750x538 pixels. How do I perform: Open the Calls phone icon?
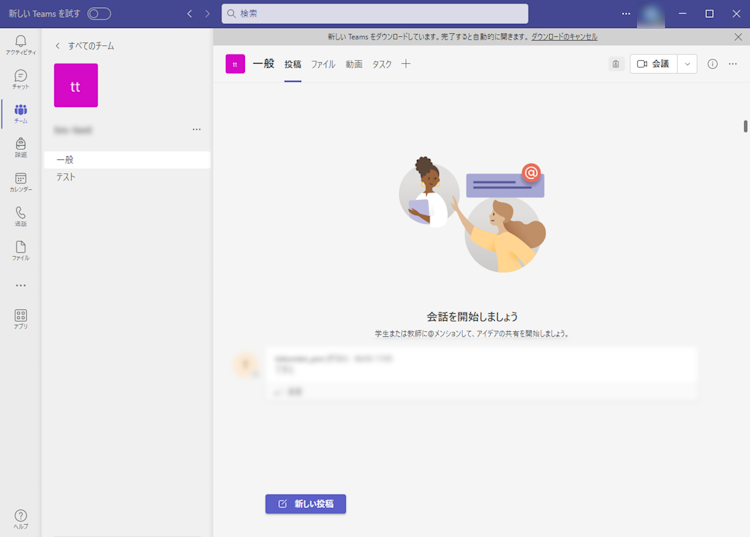coord(20,216)
